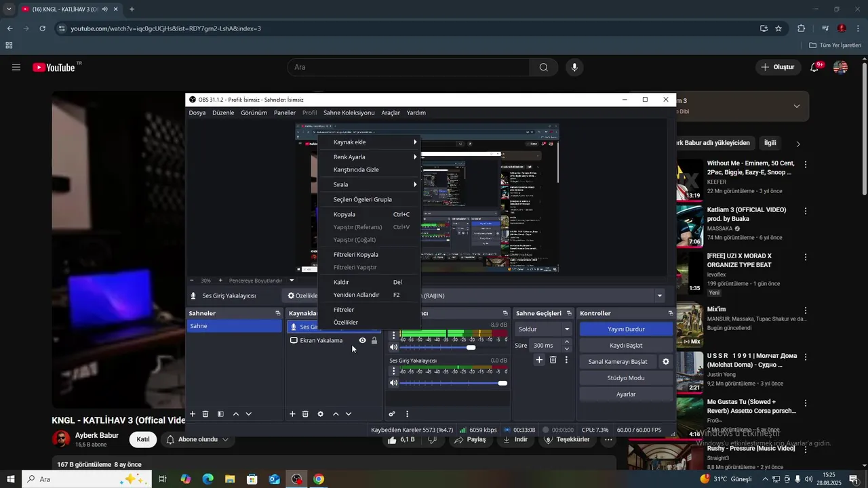
Task: Remove selected scene with Sahneler trash icon
Action: click(x=205, y=414)
